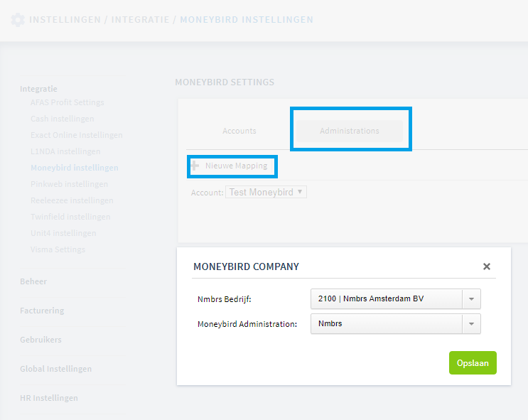
Task: Switch to the Administrations tab
Action: coord(350,131)
